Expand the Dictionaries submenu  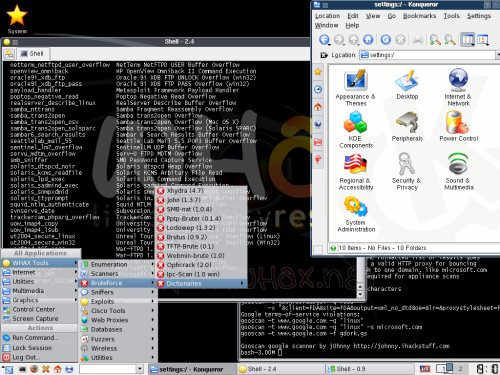coord(201,284)
